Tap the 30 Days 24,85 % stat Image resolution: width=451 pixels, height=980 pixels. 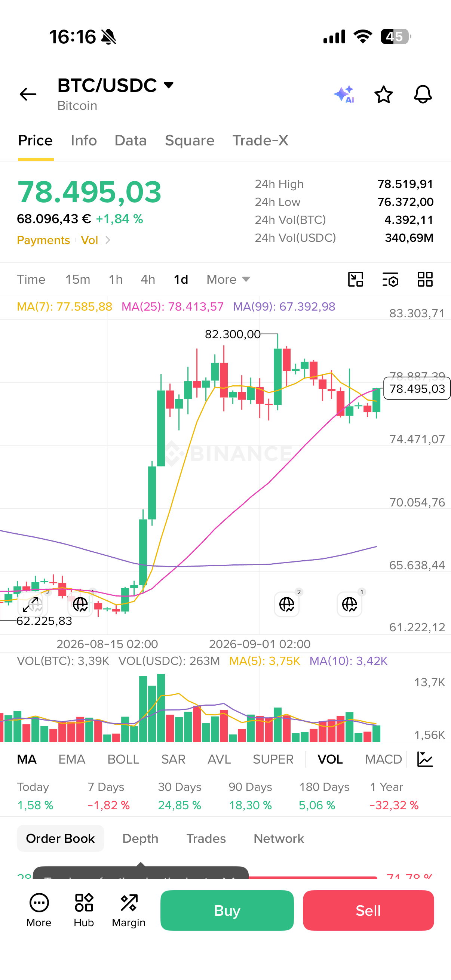[180, 796]
